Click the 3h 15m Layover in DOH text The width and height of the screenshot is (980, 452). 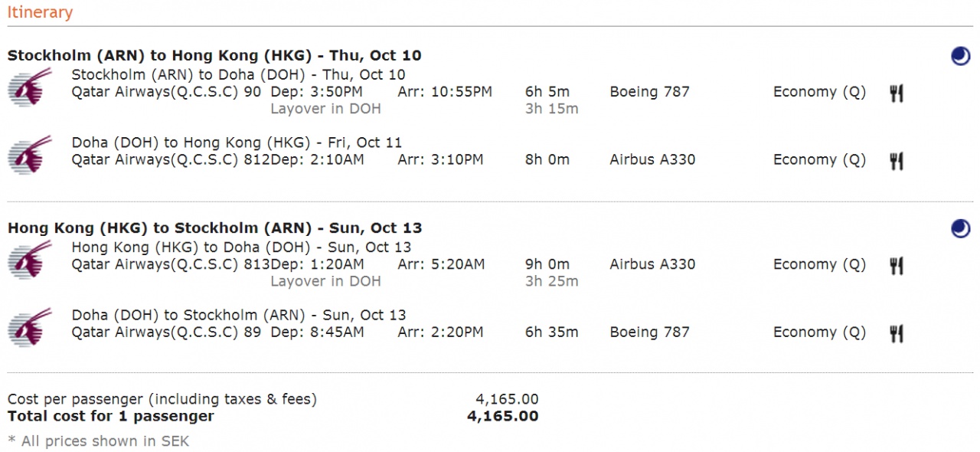551,109
